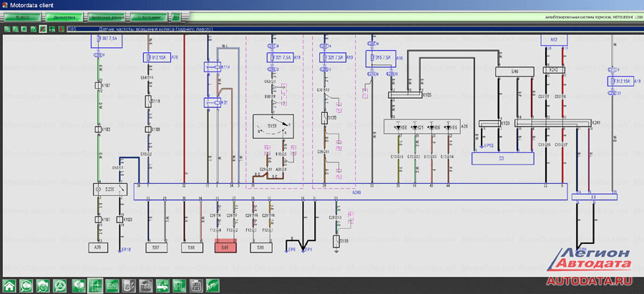Select the S87 sensor box
Image resolution: width=644 pixels, height=294 pixels.
tap(156, 248)
